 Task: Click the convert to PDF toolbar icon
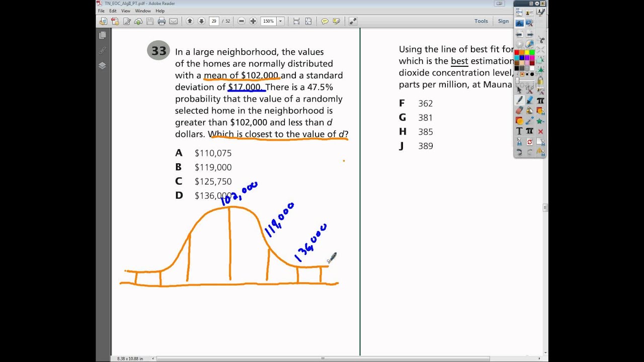pos(115,21)
